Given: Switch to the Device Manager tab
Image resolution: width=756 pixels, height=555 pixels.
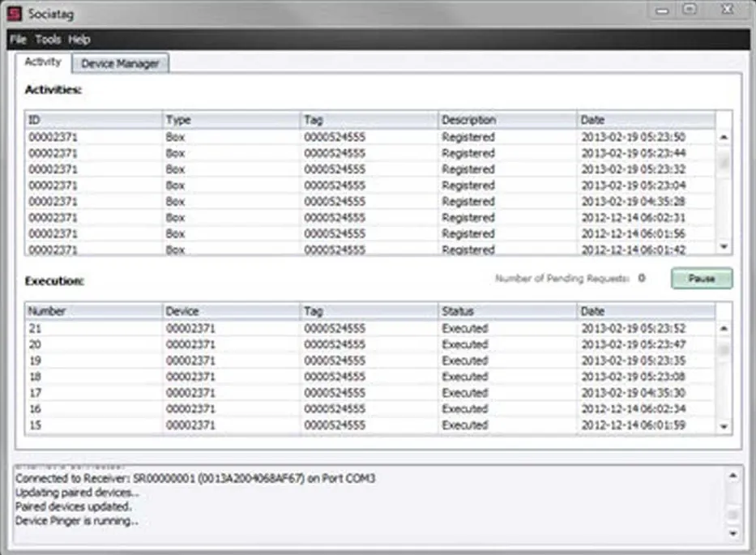Looking at the screenshot, I should tap(120, 62).
